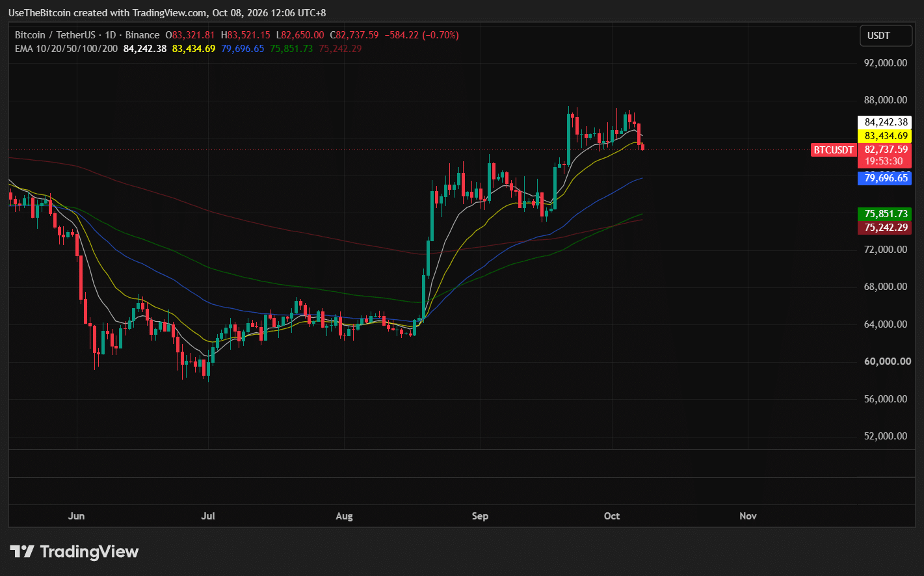Click the EMA 10/20/50/100/200 indicator title
924x576 pixels.
click(x=66, y=49)
